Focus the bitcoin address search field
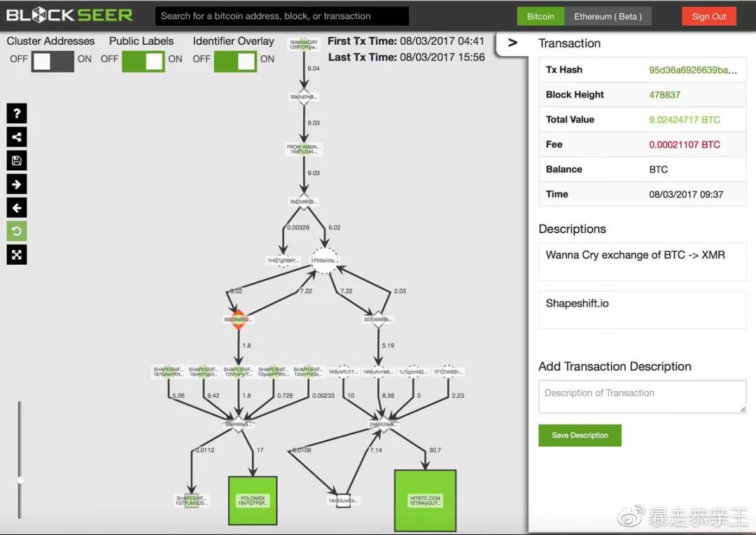 (x=282, y=16)
